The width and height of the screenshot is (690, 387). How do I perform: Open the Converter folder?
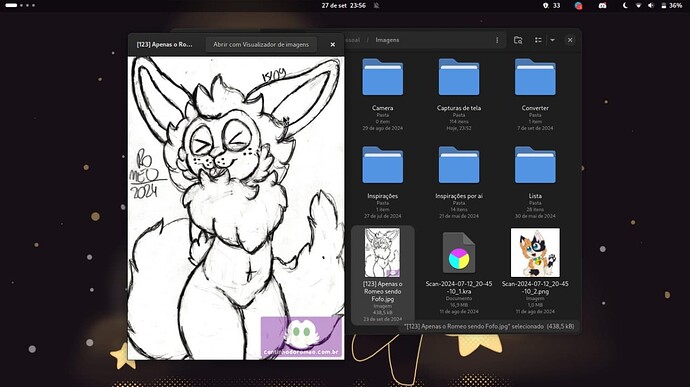535,77
